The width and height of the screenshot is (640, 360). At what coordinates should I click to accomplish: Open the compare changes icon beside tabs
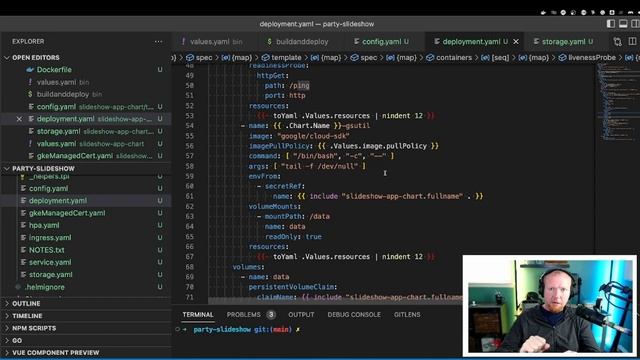617,42
